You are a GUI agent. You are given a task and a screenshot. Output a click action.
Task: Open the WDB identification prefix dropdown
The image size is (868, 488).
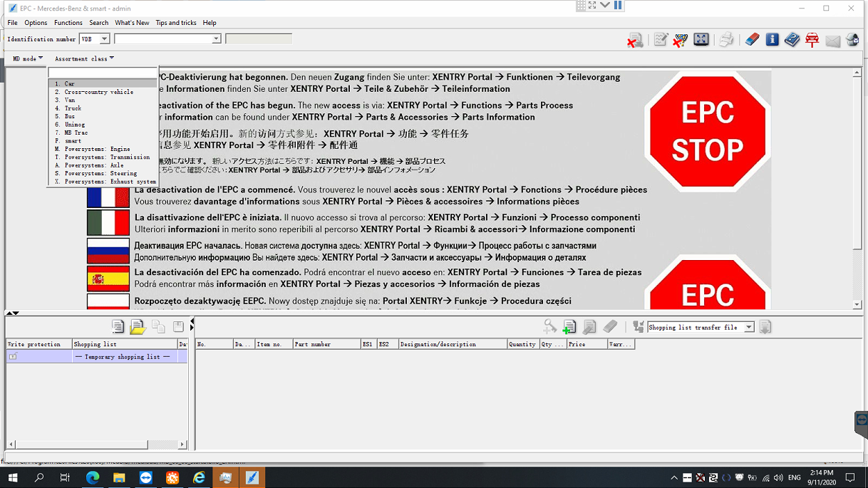[104, 39]
